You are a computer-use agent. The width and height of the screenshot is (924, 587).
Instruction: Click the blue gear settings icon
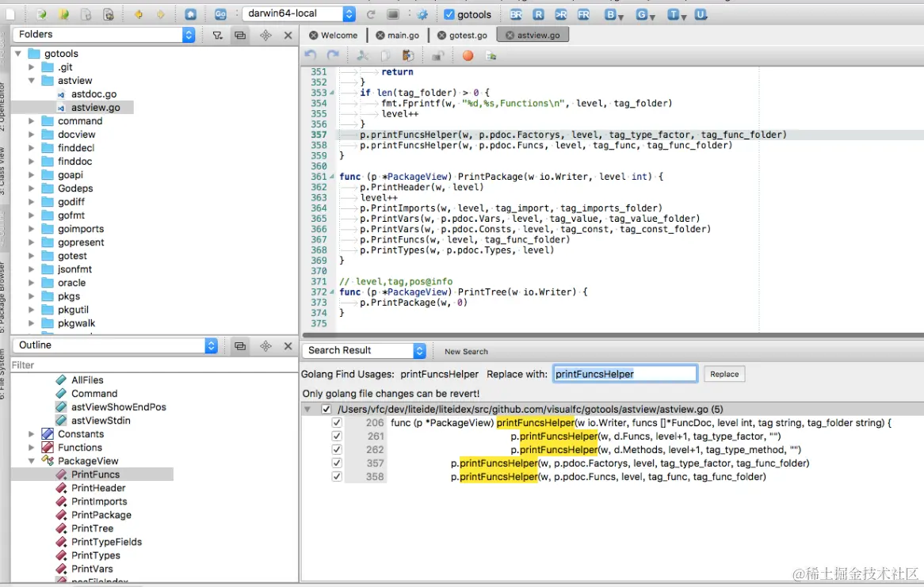click(x=422, y=14)
